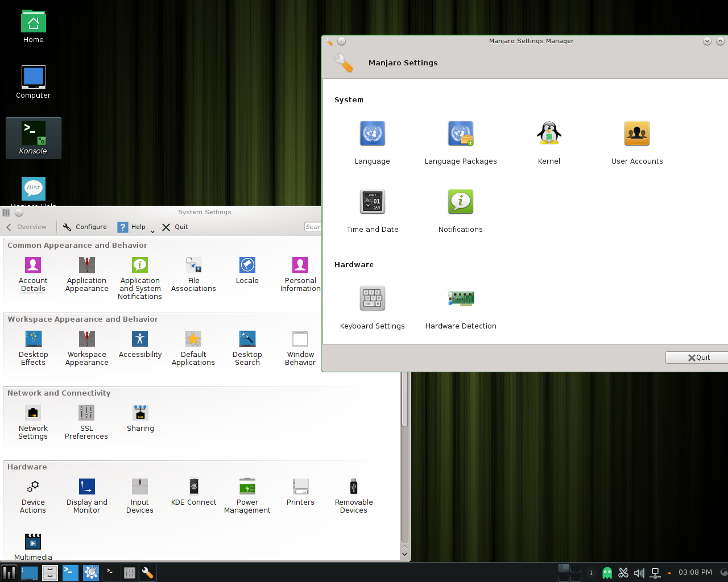Open Locale settings in System Settings
Screen dimensions: 728x582
(x=247, y=271)
